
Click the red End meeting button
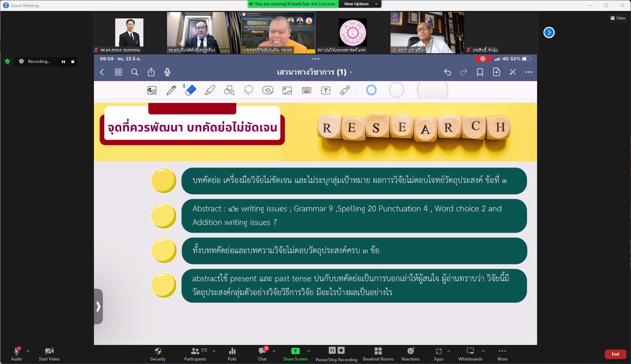click(615, 354)
